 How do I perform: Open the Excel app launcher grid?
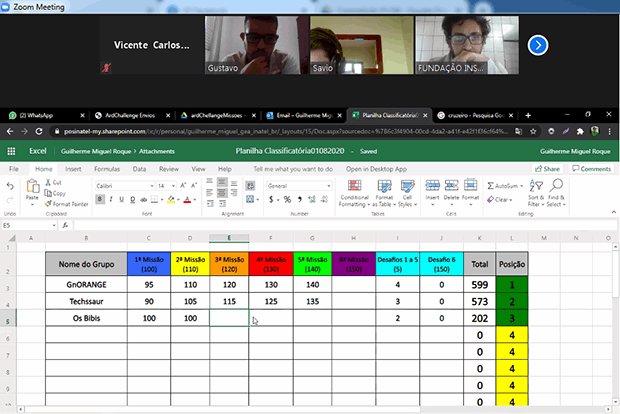11,152
